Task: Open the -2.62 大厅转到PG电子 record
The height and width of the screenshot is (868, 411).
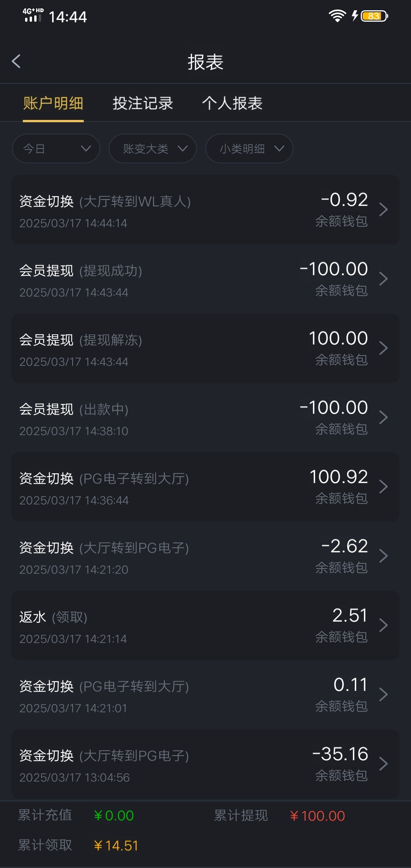Action: click(205, 556)
